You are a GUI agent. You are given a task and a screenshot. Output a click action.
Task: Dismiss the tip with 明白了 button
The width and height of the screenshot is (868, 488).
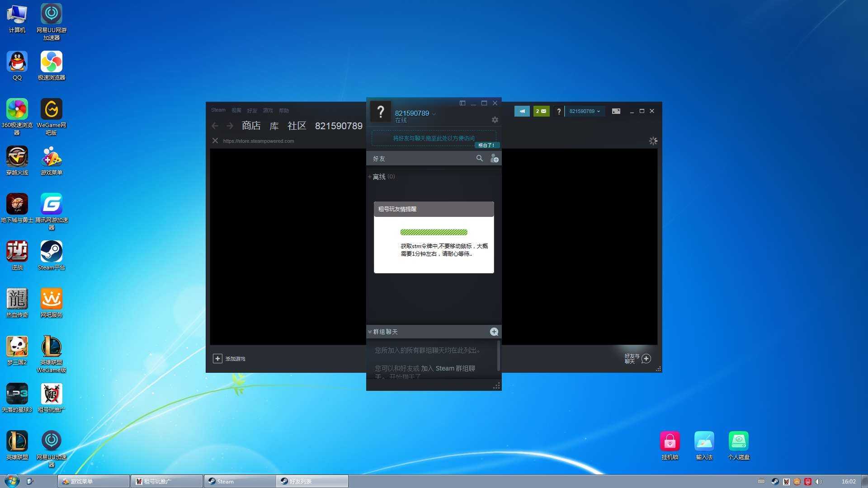[x=486, y=145]
